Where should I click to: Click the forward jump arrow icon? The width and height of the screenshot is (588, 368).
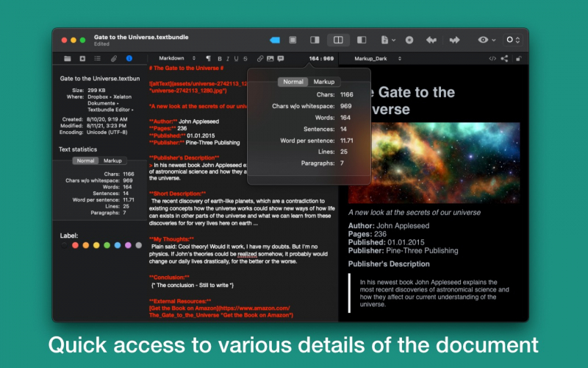[x=454, y=40]
